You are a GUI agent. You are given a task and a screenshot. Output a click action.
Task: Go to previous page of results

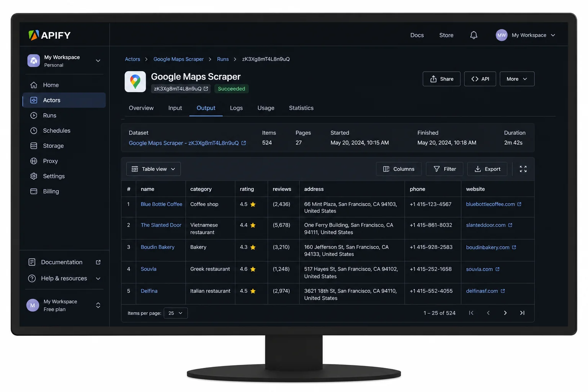488,313
